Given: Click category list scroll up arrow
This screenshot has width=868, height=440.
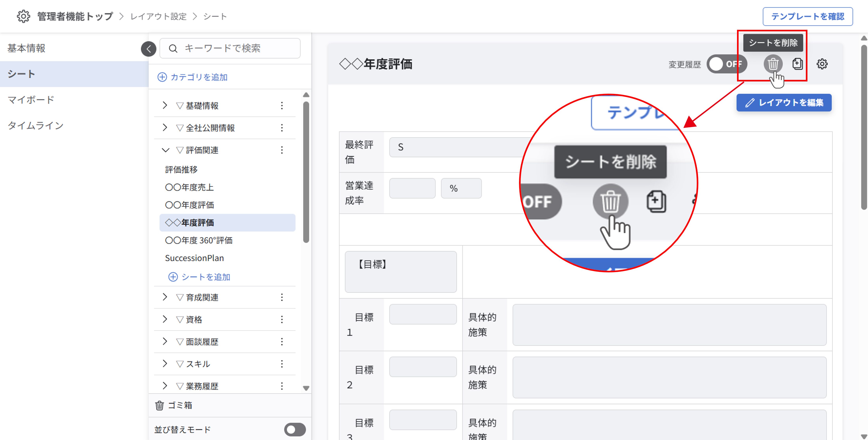Looking at the screenshot, I should [x=306, y=95].
